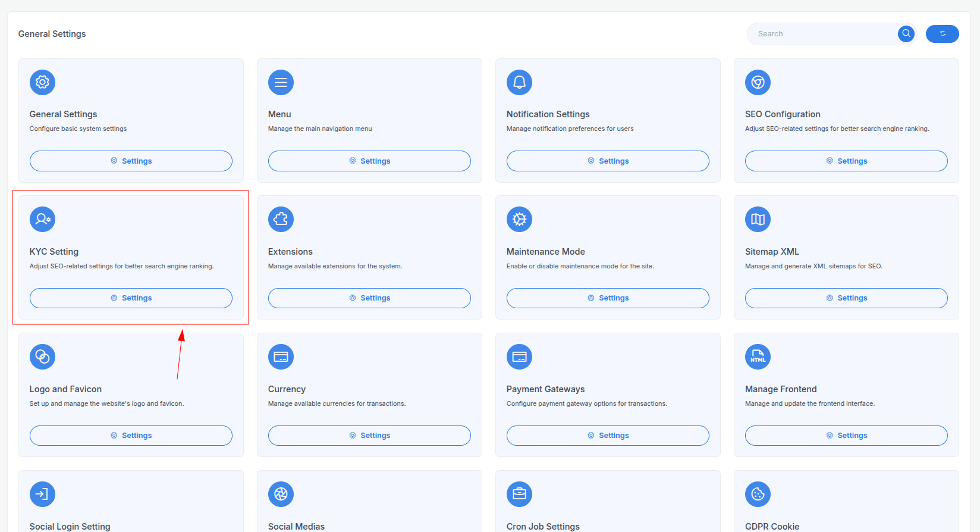Click the Manage Frontend HTML icon
980x532 pixels.
tap(758, 356)
